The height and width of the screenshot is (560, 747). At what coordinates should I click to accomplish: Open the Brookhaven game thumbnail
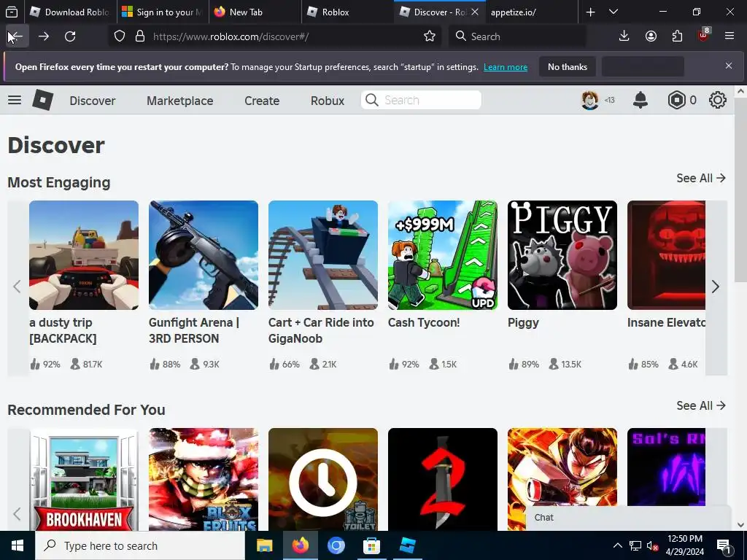[x=84, y=480]
